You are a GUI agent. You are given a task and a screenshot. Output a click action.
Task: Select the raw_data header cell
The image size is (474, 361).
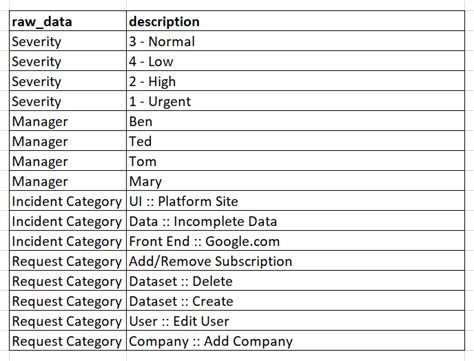click(x=68, y=21)
